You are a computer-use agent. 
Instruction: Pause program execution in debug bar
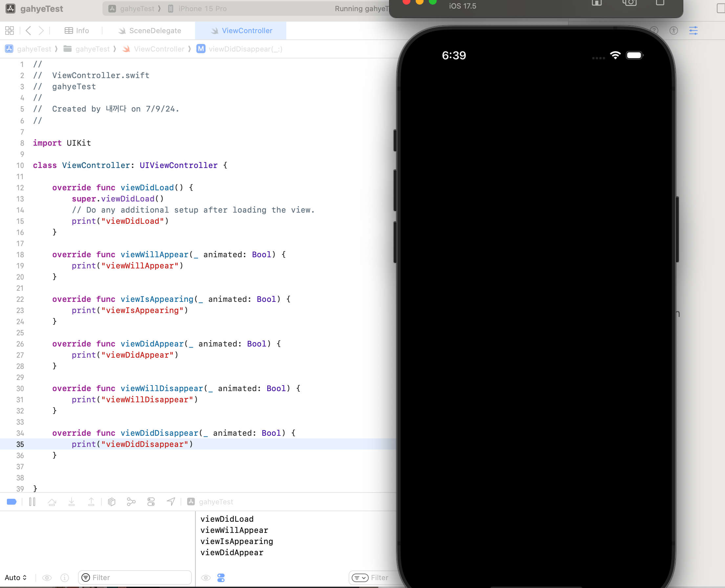tap(32, 502)
